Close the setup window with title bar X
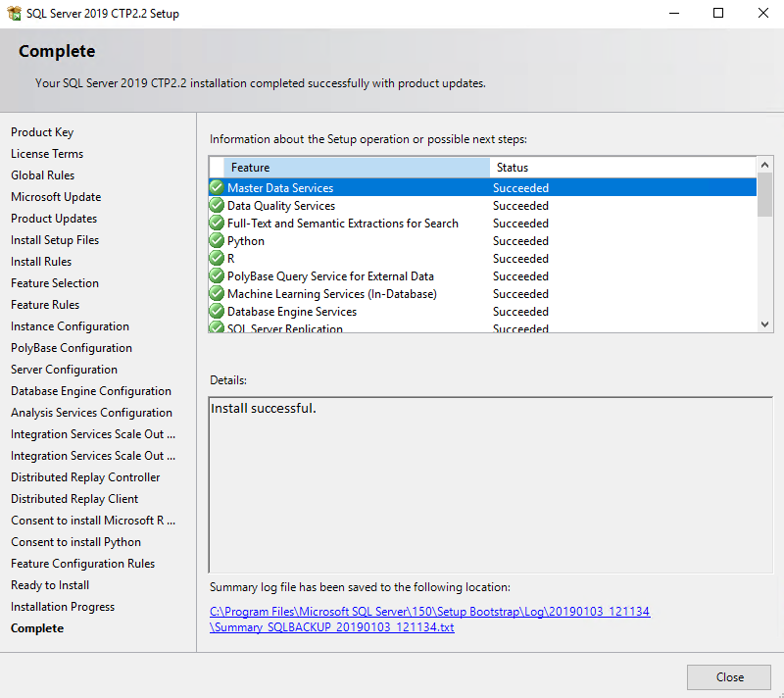 click(x=762, y=13)
